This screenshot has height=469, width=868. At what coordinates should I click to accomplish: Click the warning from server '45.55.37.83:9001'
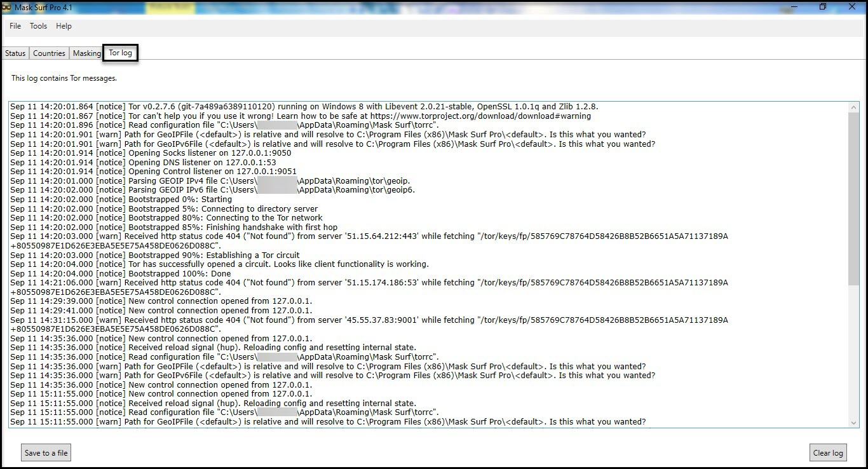coord(369,325)
